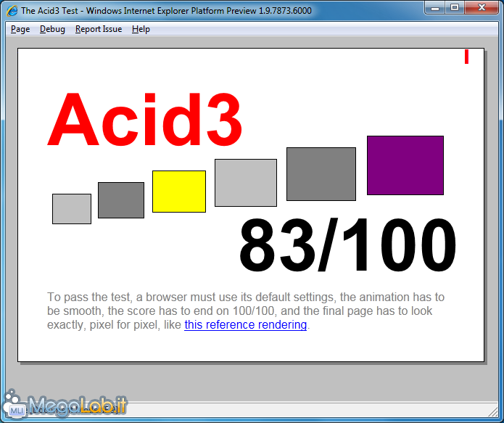The image size is (504, 423).
Task: Click the smallest light gray box
Action: pyautogui.click(x=72, y=209)
